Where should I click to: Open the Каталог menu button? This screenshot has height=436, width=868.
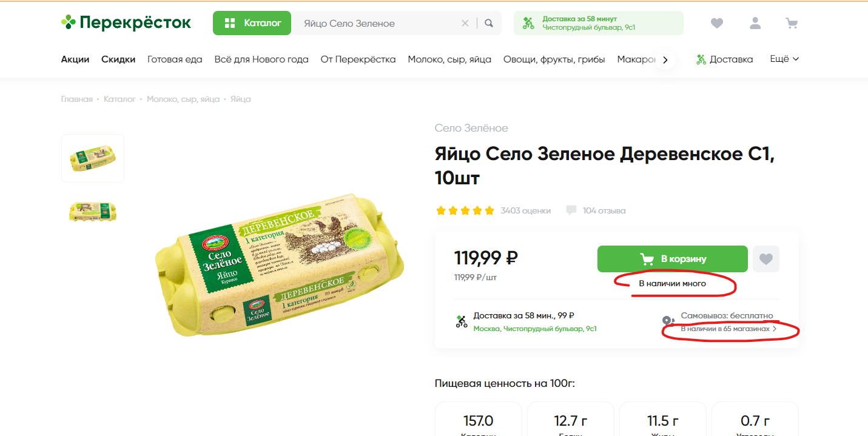(x=252, y=23)
